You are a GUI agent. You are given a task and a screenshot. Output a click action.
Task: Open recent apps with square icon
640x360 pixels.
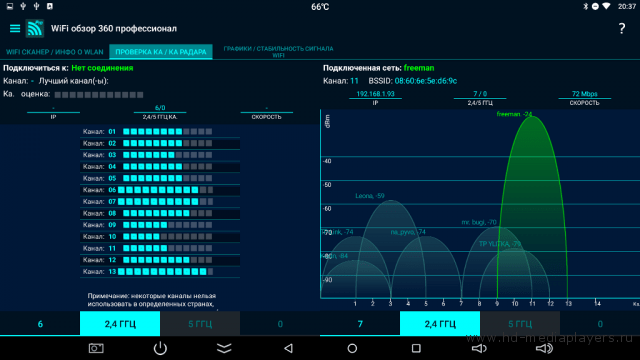point(416,348)
